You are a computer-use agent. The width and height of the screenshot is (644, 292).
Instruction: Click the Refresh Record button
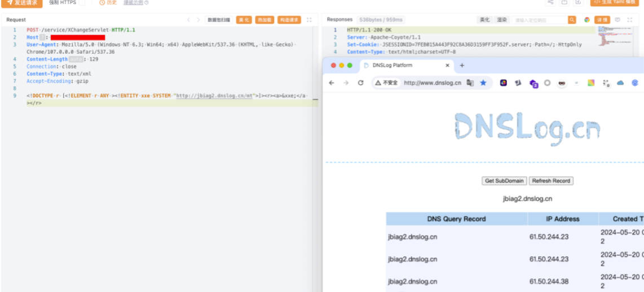click(551, 181)
